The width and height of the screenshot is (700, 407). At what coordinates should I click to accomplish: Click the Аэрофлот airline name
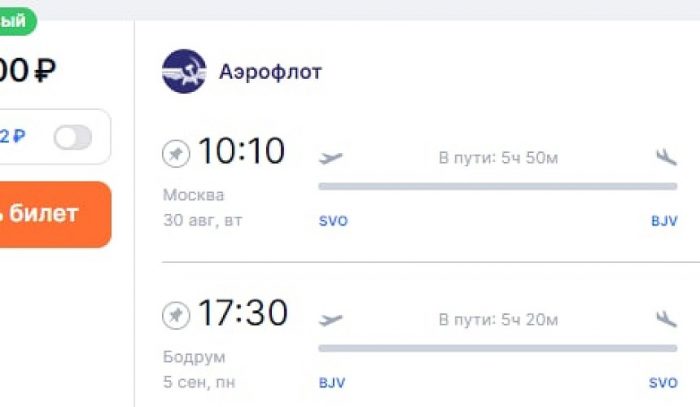click(x=271, y=72)
